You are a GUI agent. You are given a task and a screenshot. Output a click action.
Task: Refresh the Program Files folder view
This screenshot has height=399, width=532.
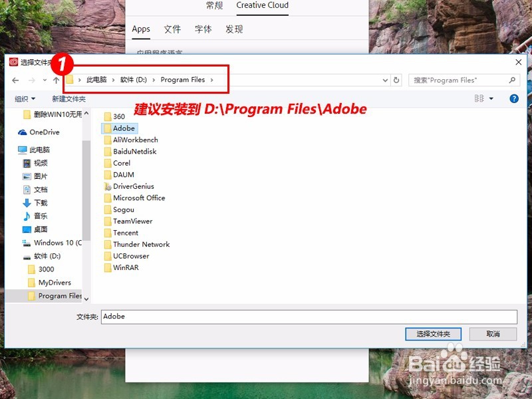coord(397,79)
